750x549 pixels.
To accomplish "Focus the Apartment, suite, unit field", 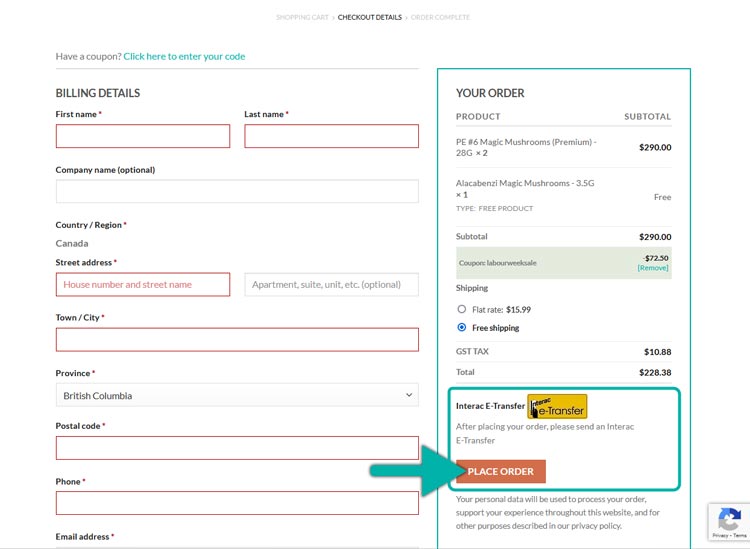I will pos(331,285).
